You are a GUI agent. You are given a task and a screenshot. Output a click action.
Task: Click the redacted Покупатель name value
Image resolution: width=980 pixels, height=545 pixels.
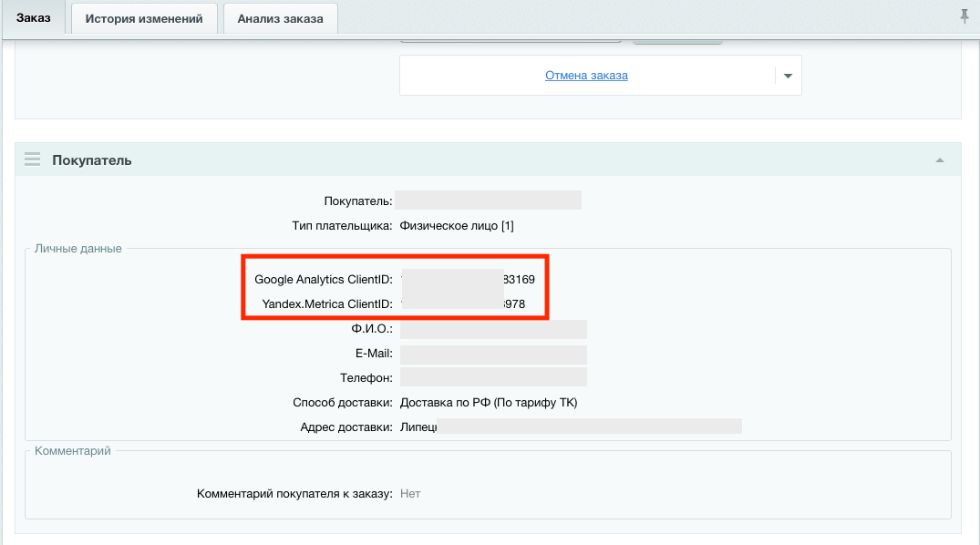click(x=489, y=201)
